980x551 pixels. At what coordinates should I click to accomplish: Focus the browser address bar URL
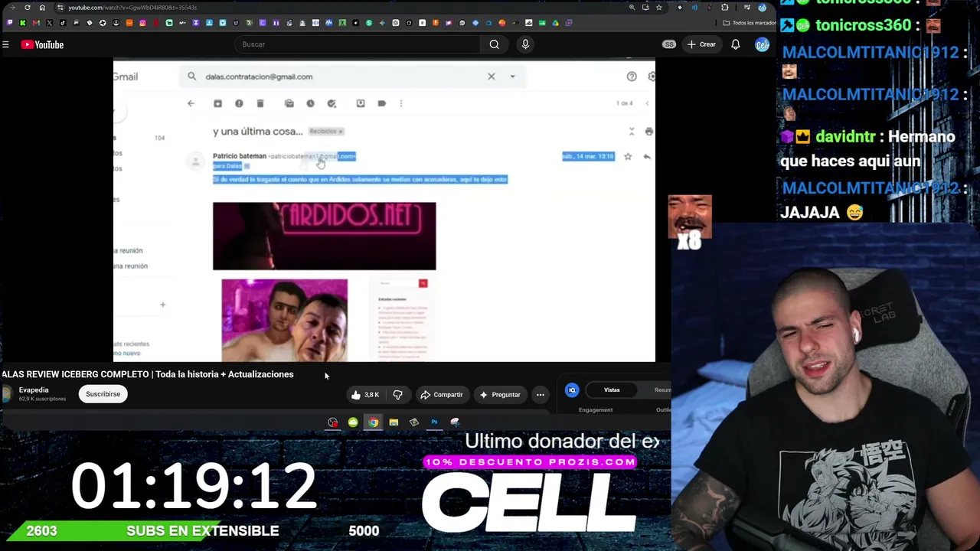pyautogui.click(x=132, y=8)
